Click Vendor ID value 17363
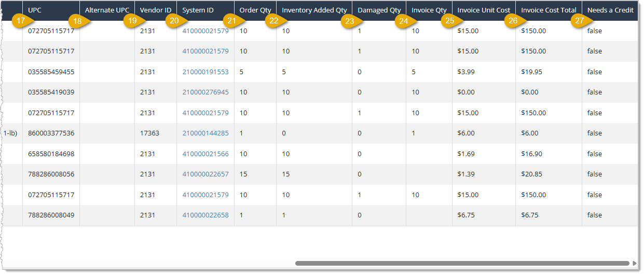644x275 pixels. point(149,133)
